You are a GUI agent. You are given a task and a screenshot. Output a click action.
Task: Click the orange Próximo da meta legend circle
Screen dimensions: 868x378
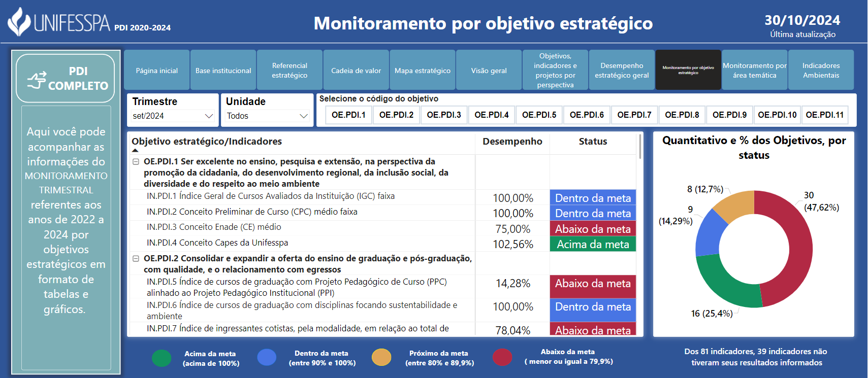coord(381,358)
